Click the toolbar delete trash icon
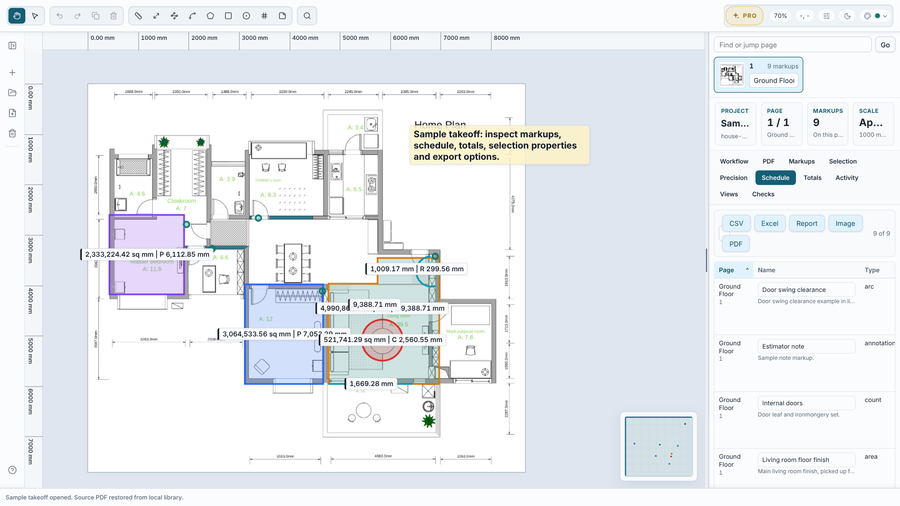The image size is (900, 506). 114,16
